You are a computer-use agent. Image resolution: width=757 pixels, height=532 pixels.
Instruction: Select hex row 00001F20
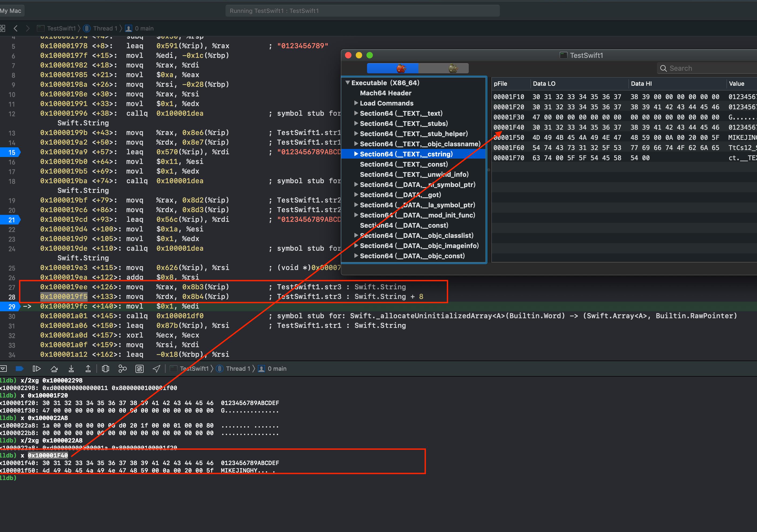click(x=624, y=107)
